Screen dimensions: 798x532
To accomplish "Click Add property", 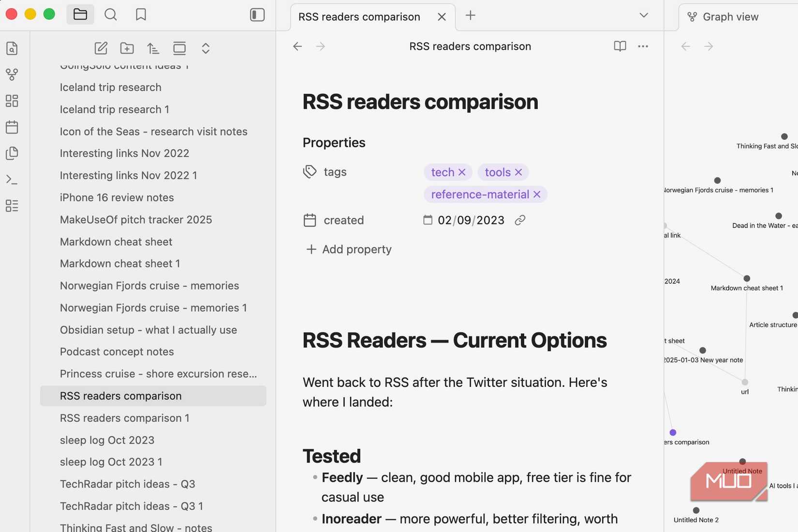I will click(349, 249).
